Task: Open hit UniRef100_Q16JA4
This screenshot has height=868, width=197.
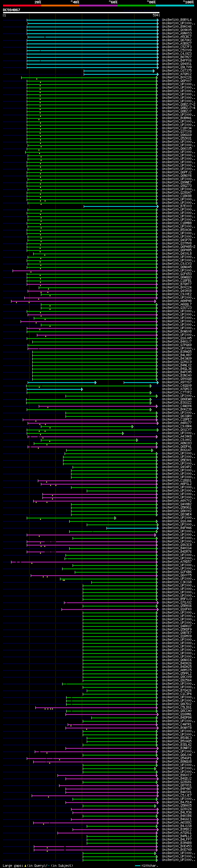Action: pos(177,521)
